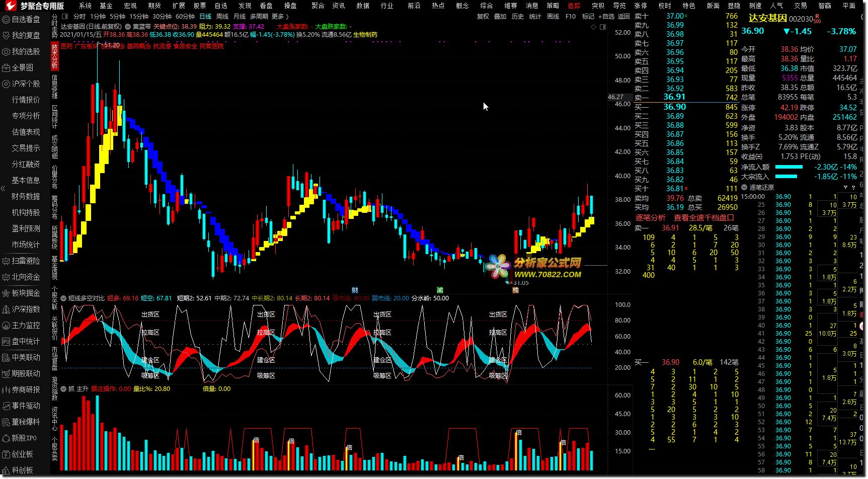The width and height of the screenshot is (868, 479).
Task: Switch to 60分钟 chart period
Action: click(x=185, y=17)
